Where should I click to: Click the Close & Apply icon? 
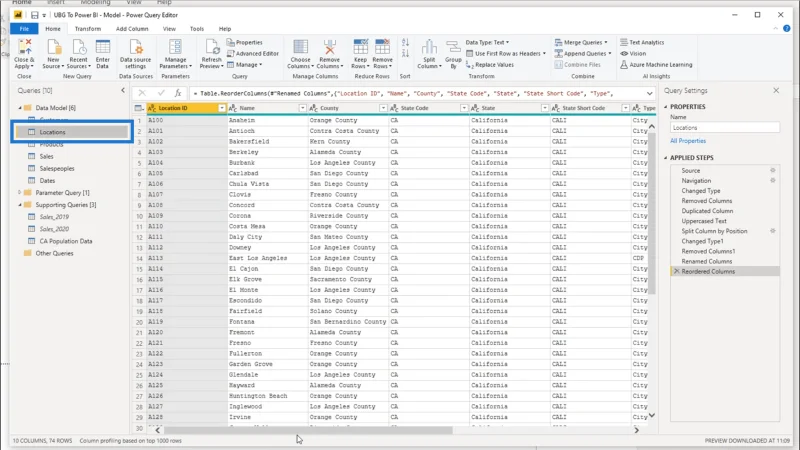(24, 47)
